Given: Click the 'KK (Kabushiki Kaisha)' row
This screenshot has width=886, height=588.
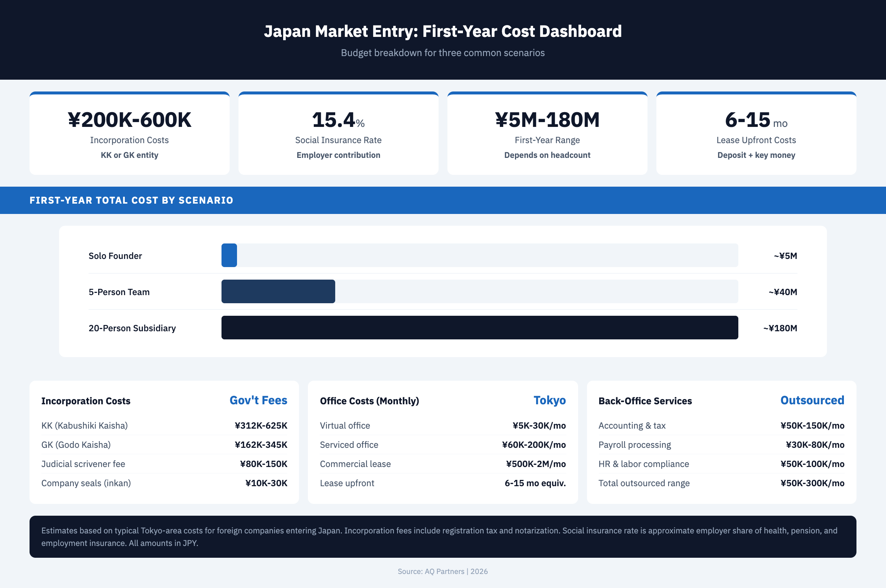Looking at the screenshot, I should [x=164, y=426].
